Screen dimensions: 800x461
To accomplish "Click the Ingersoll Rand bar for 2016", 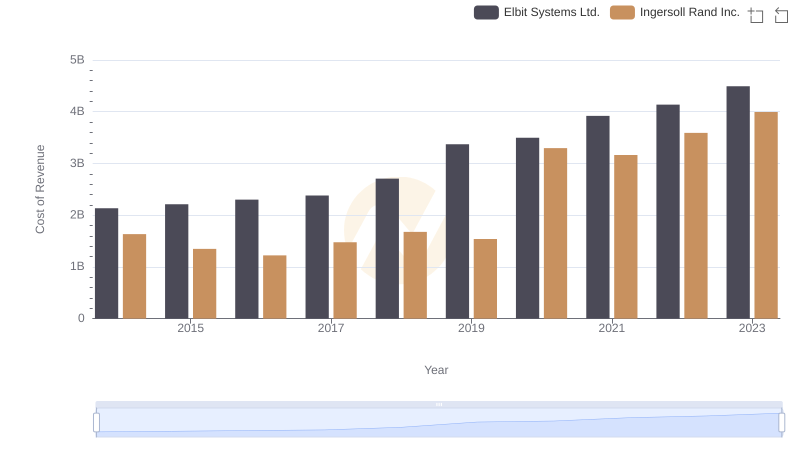I will 275,287.
